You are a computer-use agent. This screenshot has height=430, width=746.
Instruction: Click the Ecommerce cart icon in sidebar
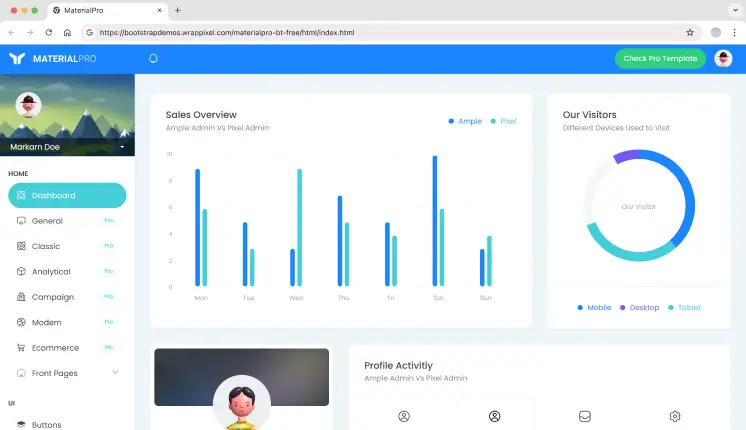22,348
